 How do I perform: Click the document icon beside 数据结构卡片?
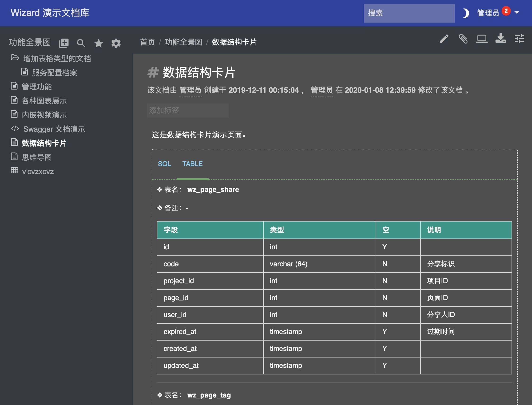point(14,142)
